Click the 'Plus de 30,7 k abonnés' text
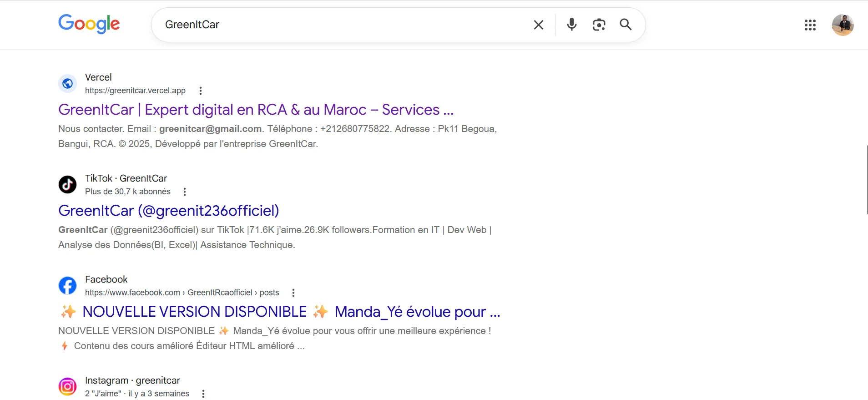The image size is (868, 400). (x=128, y=192)
